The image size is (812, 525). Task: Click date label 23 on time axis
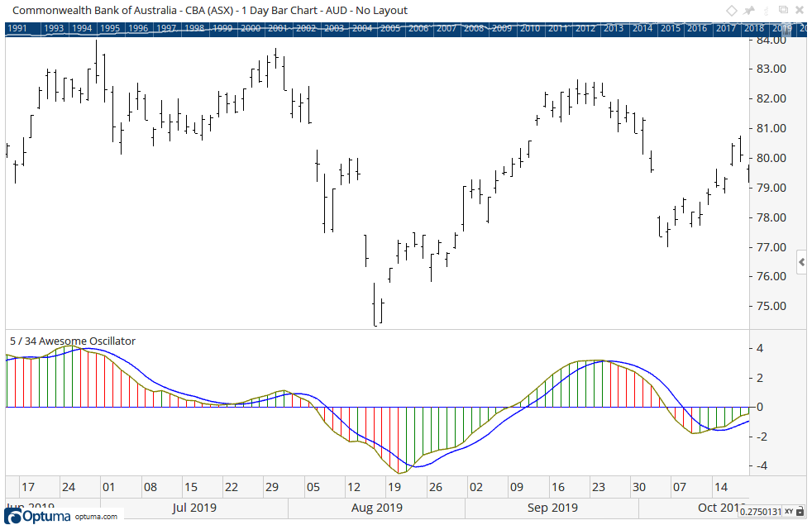tap(598, 487)
